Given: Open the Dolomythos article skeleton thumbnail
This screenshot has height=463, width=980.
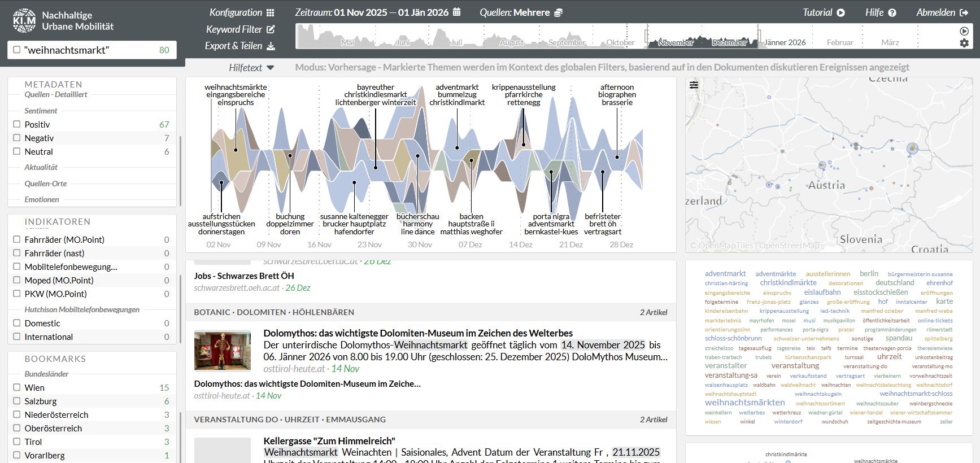Looking at the screenshot, I should pos(223,351).
